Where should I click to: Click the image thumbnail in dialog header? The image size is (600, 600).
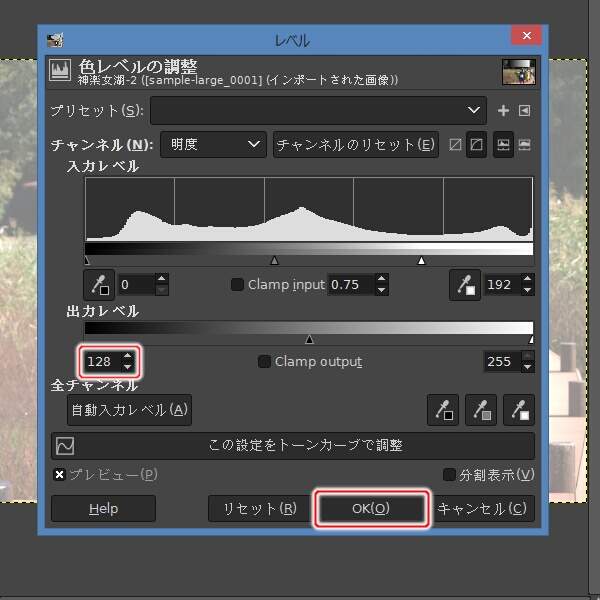pos(519,72)
